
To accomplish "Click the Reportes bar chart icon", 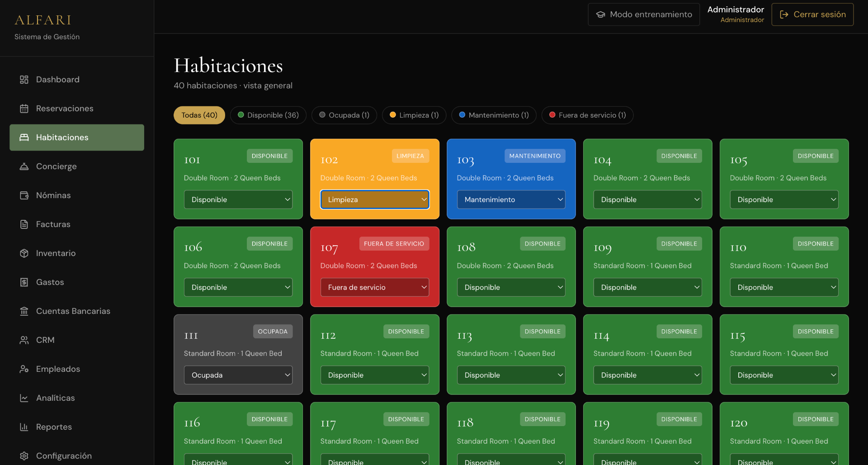I will coord(24,427).
